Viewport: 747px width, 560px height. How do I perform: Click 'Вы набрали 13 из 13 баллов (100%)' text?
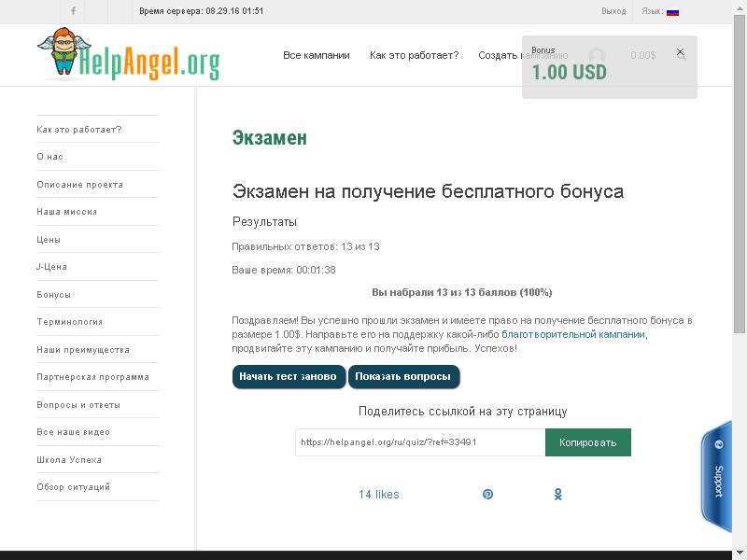[x=461, y=292]
